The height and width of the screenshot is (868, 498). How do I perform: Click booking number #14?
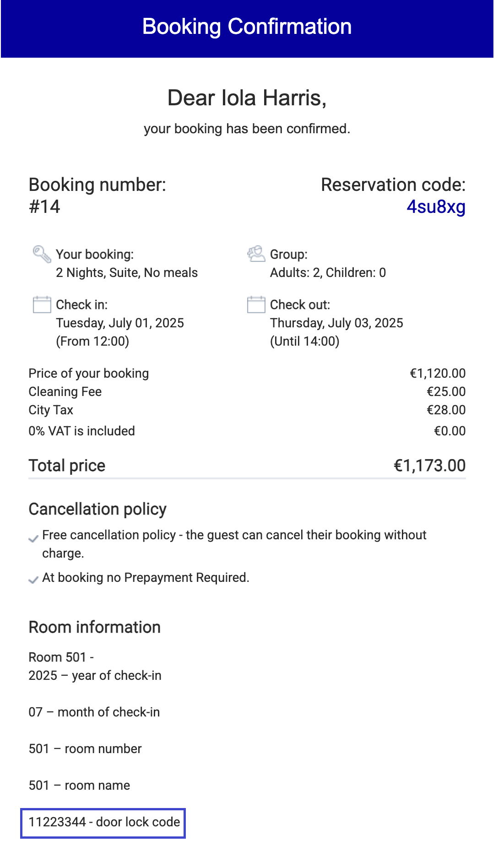click(x=44, y=206)
